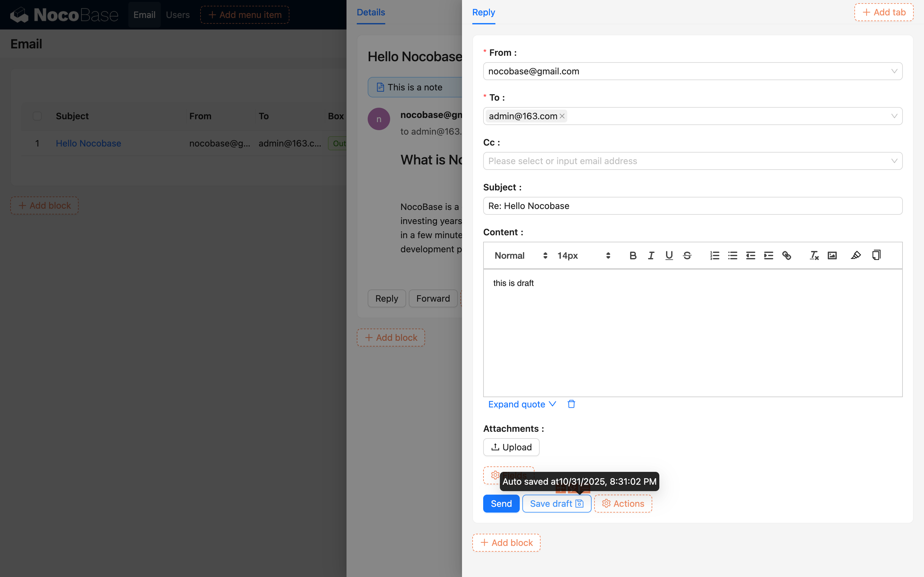Click into the Subject input field
924x577 pixels.
(692, 206)
